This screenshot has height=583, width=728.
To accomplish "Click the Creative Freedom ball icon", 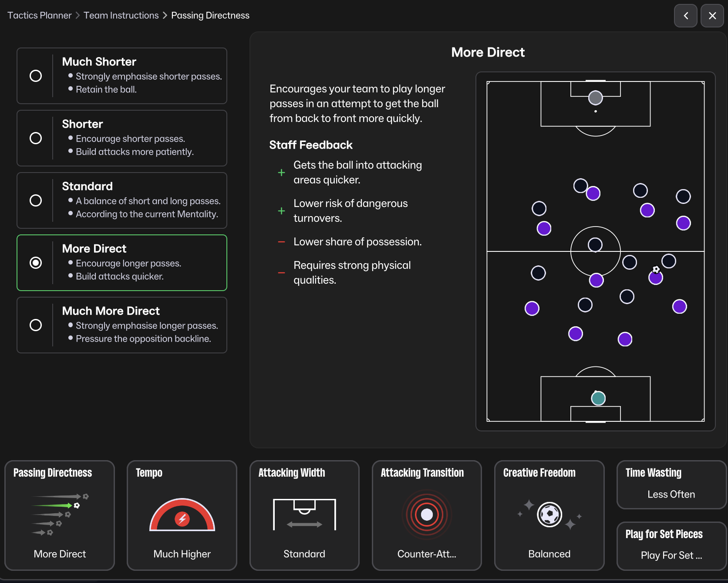I will 549,515.
